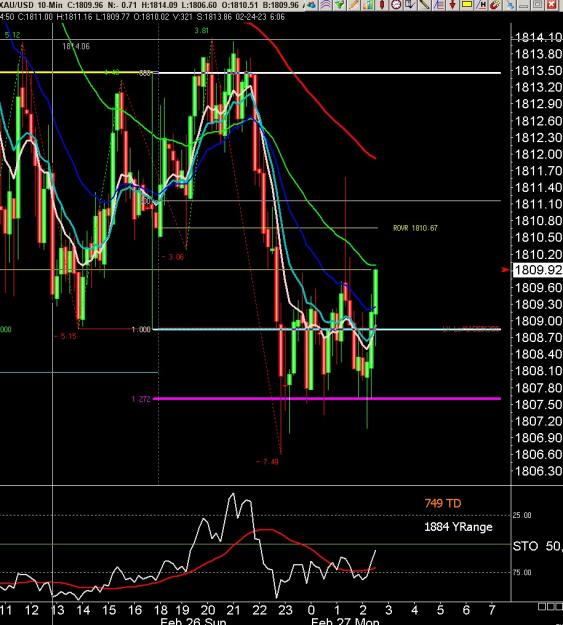Click the current price 1809.92 label
This screenshot has width=563, height=625.
click(537, 270)
